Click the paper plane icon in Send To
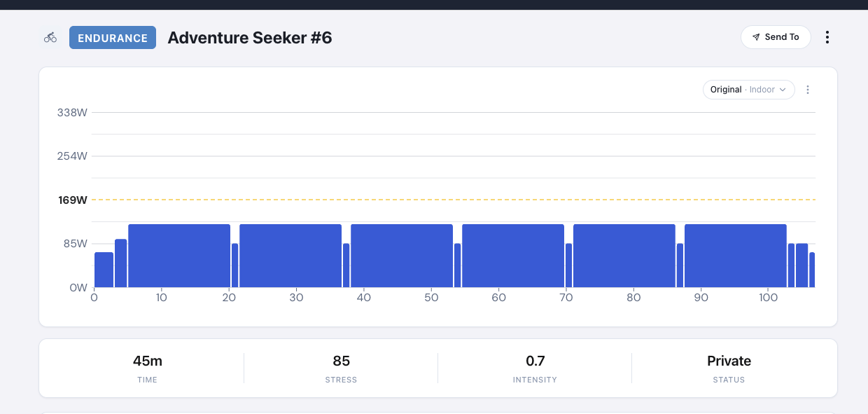 756,37
